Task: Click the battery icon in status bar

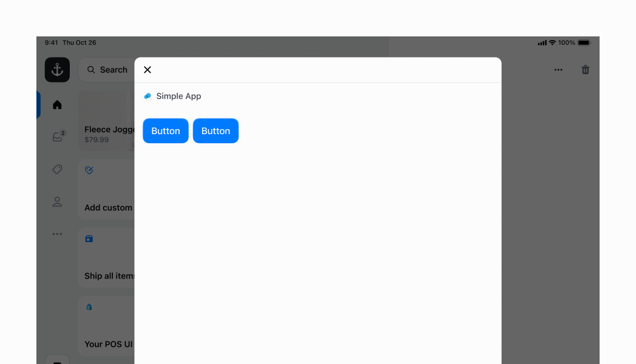Action: click(x=584, y=42)
